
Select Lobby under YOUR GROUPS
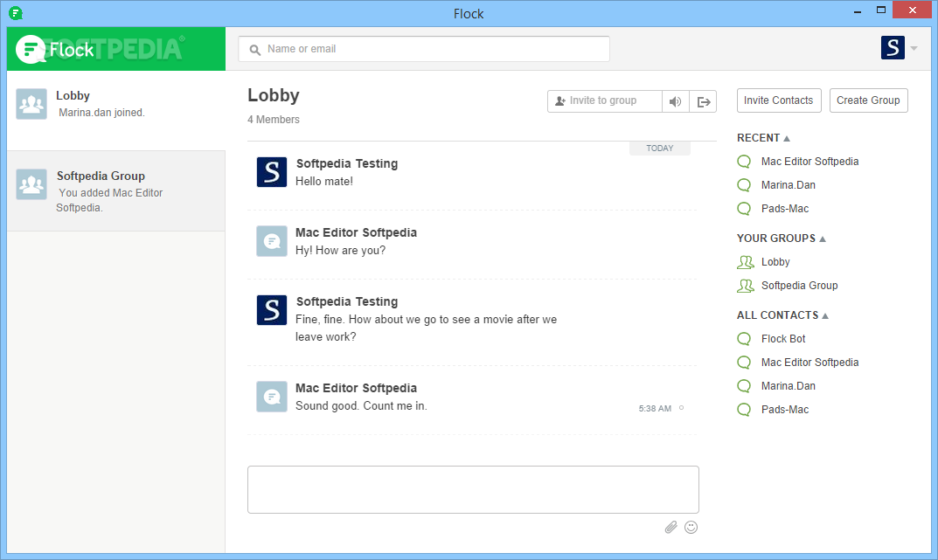tap(775, 262)
